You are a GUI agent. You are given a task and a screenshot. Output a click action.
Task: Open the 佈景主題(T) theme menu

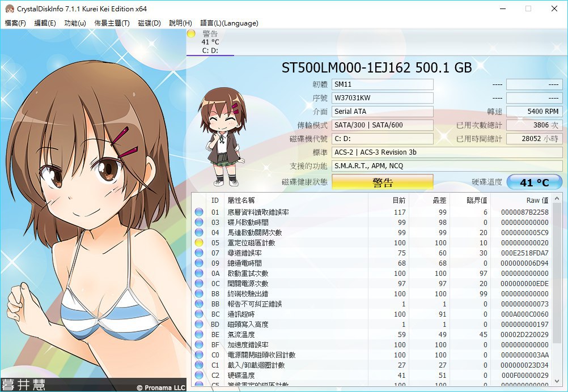(x=112, y=23)
